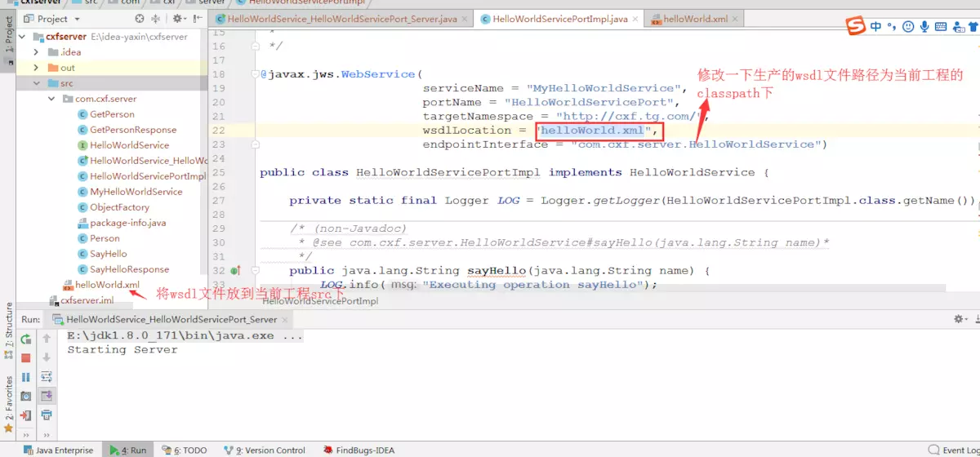Open the FindBugs-IDEA tool window
The image size is (980, 457).
[359, 450]
